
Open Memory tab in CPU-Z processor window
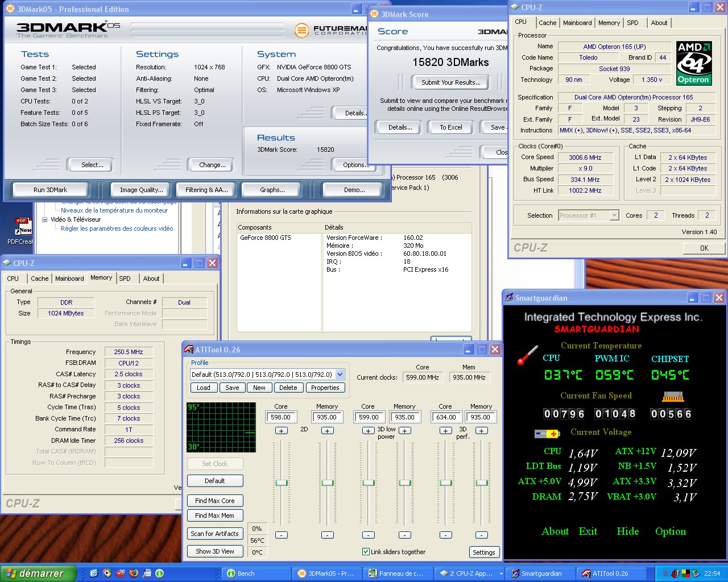tap(609, 23)
